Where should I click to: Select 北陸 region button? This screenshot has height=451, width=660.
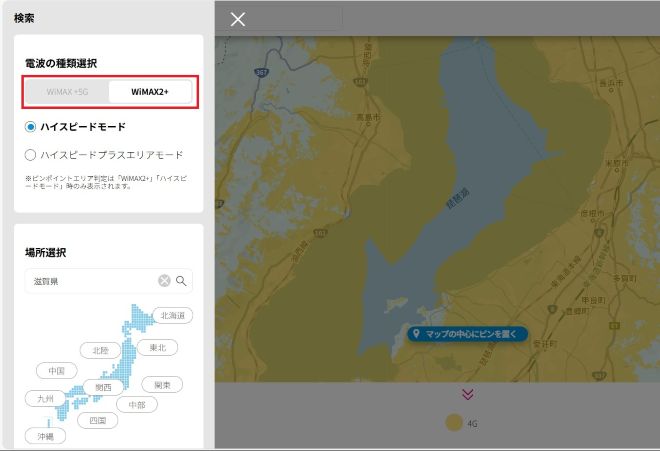101,350
